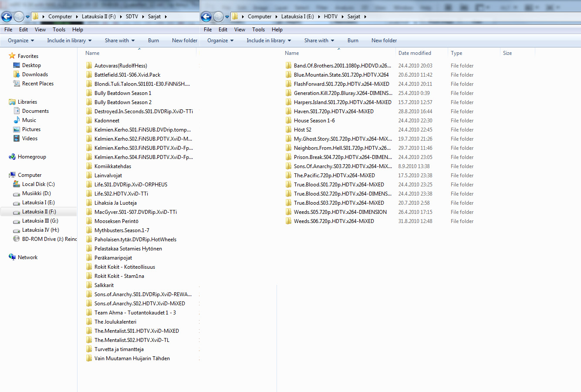Select the folder icon next to Kadonneet
The image size is (581, 392).
(x=89, y=121)
